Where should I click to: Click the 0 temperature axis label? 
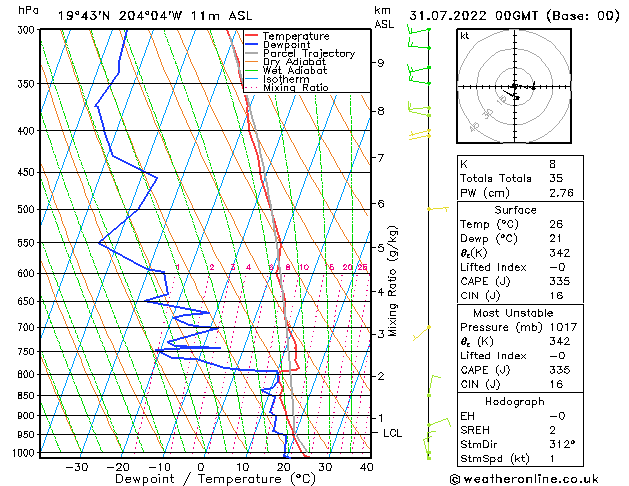(201, 467)
